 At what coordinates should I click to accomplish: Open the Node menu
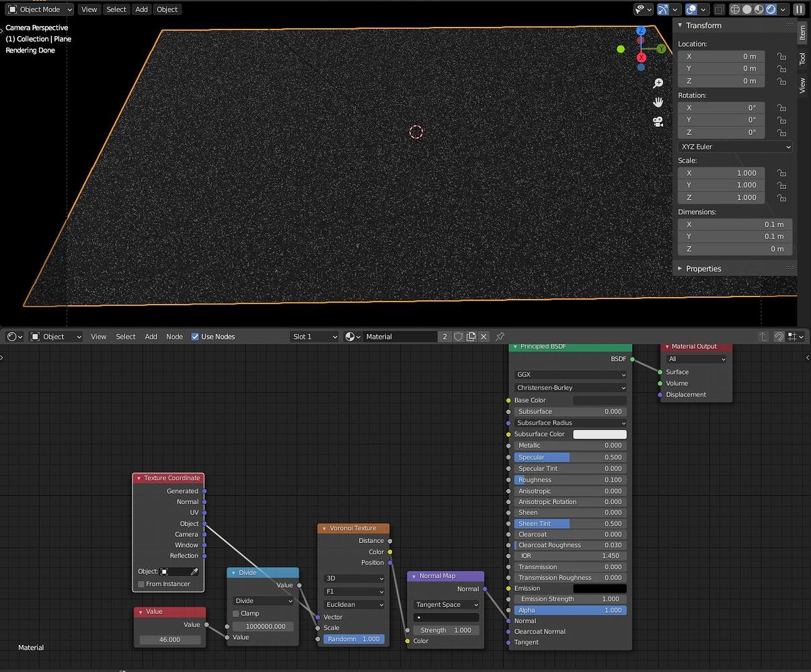coord(174,337)
